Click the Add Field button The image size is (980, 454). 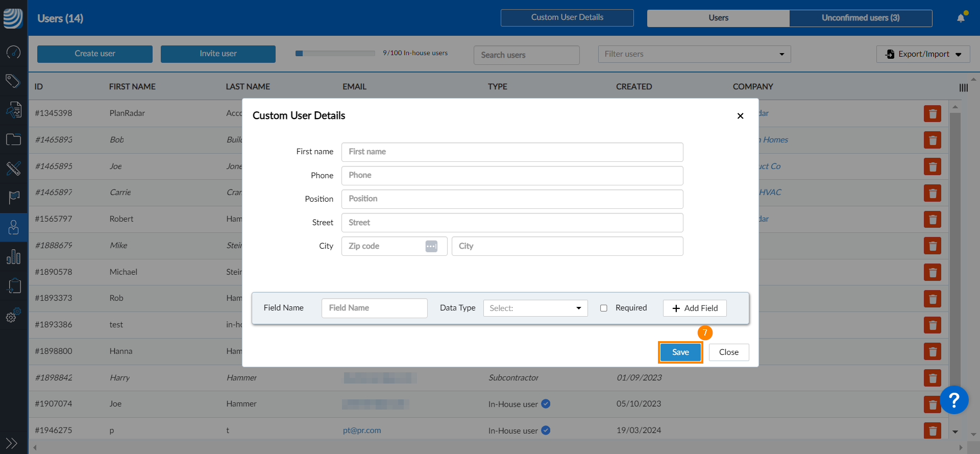pyautogui.click(x=694, y=308)
